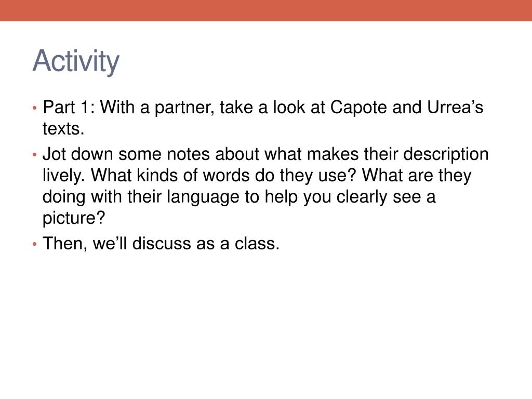Image resolution: width=532 pixels, height=399 pixels.
Task: Click the word 'description'
Action: coord(446,155)
